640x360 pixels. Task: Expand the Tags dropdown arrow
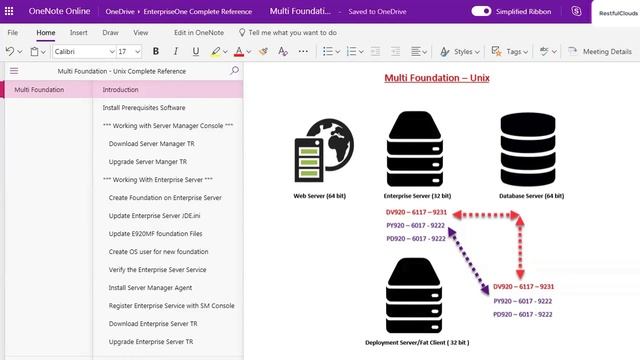coord(525,52)
